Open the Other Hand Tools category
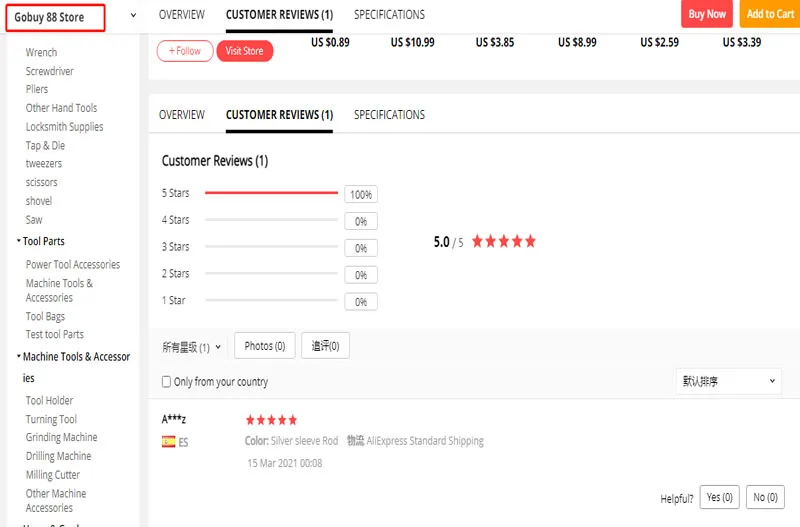The image size is (800, 527). coord(61,108)
